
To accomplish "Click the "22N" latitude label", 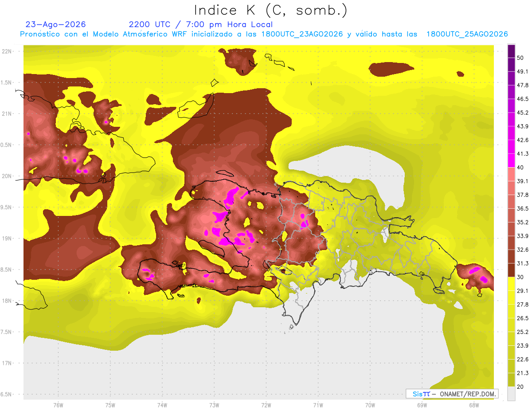I will coord(7,51).
